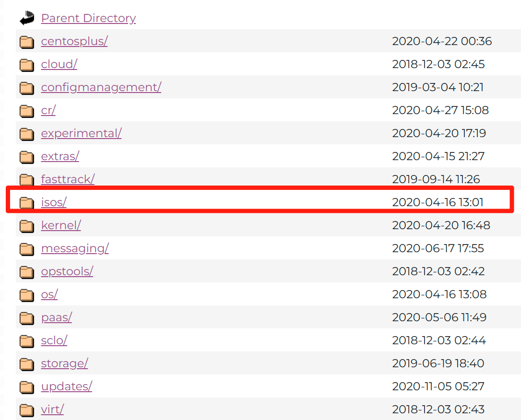The width and height of the screenshot is (521, 420).
Task: Open the extras/ directory link
Action: pyautogui.click(x=60, y=156)
